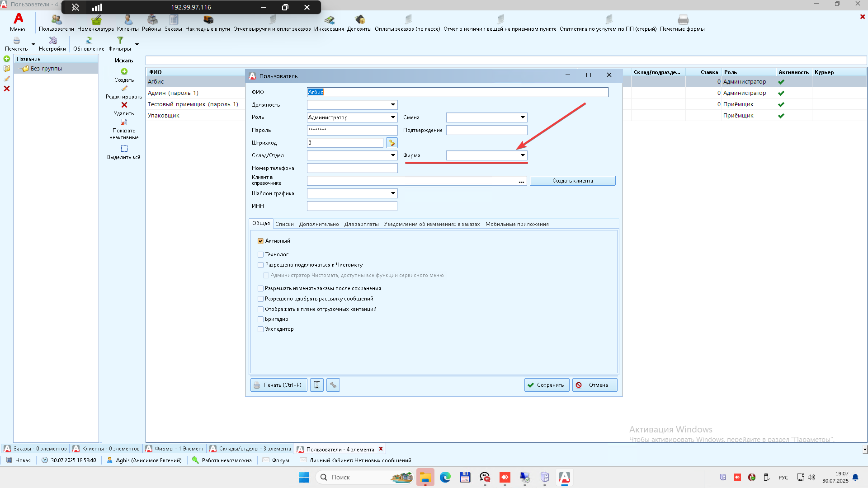Expand the Склад/Отдел dropdown
The height and width of the screenshot is (488, 868).
pos(393,155)
